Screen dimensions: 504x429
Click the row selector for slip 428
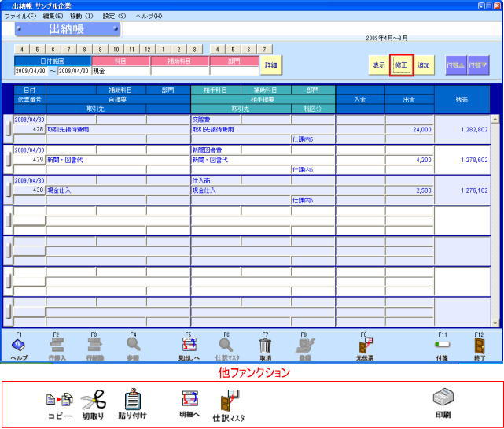pyautogui.click(x=9, y=129)
